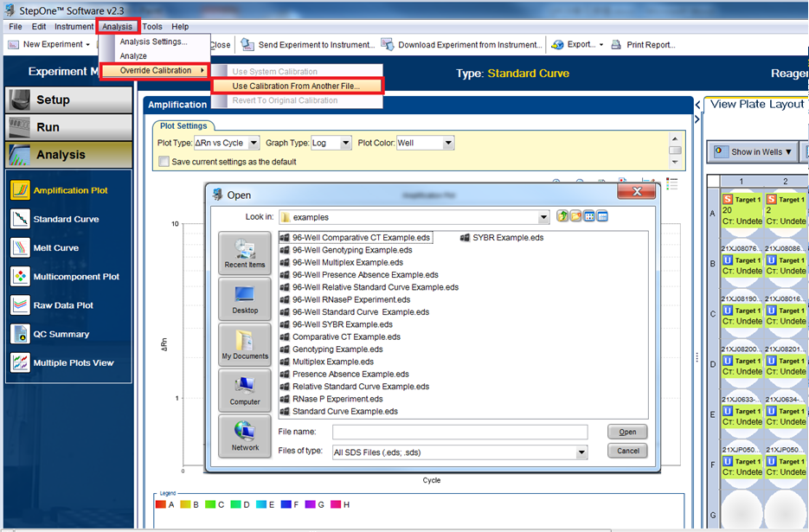Image resolution: width=809 pixels, height=532 pixels.
Task: Go to Desktop location in Open dialog
Action: 245,298
